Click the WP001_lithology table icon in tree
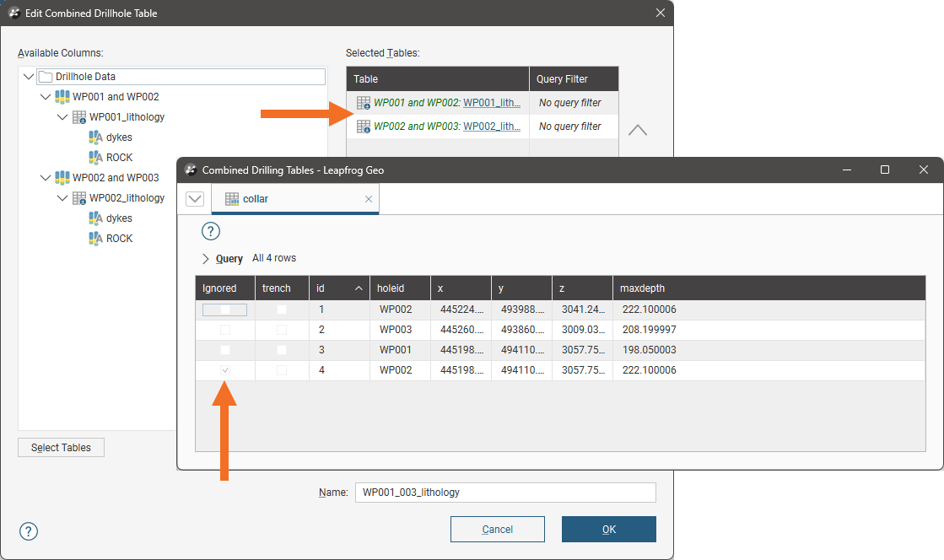The width and height of the screenshot is (944, 560). coord(79,117)
